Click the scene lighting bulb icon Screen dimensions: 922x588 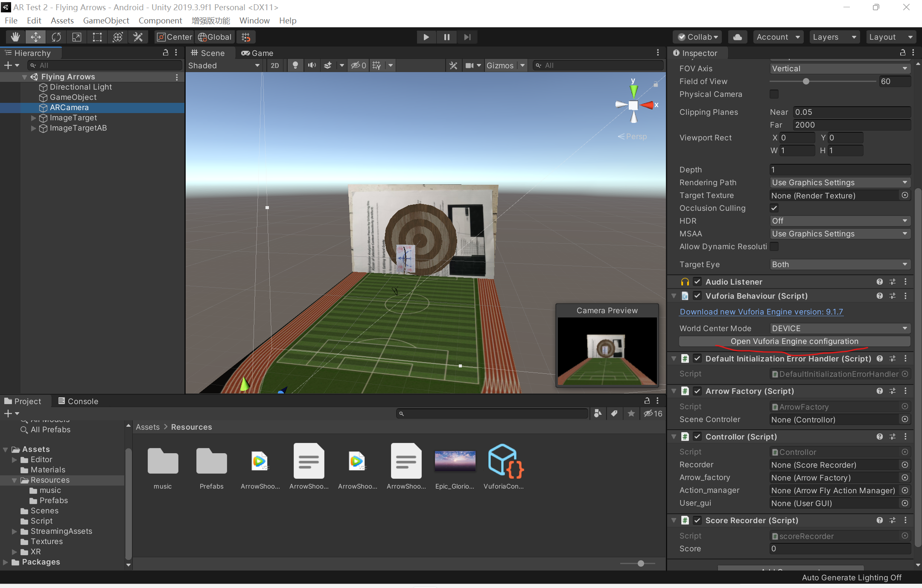pyautogui.click(x=295, y=65)
